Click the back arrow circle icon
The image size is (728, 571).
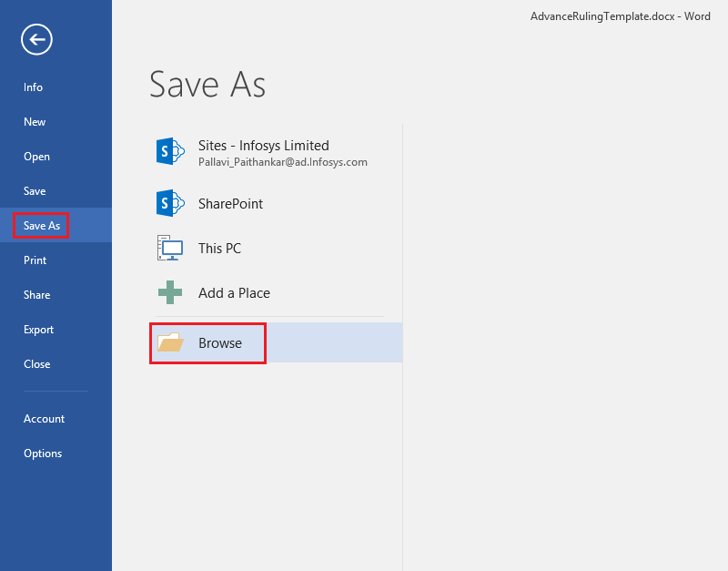36,39
